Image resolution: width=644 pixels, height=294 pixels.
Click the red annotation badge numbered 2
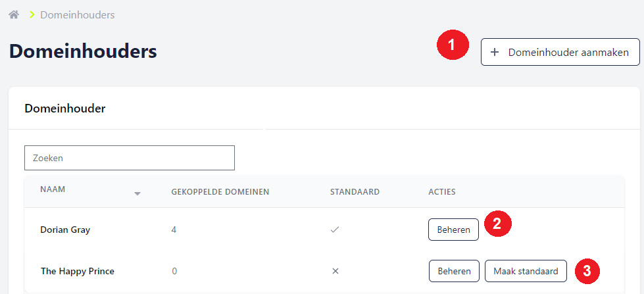498,224
